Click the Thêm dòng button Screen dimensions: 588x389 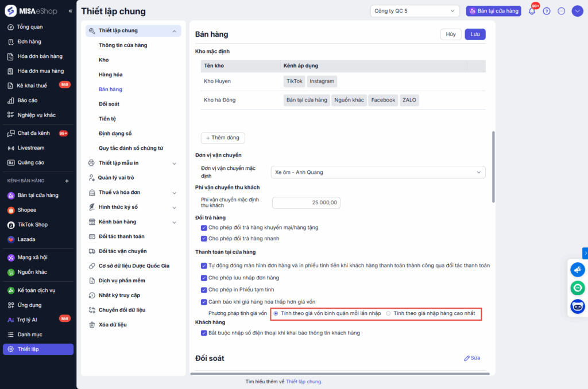(223, 138)
